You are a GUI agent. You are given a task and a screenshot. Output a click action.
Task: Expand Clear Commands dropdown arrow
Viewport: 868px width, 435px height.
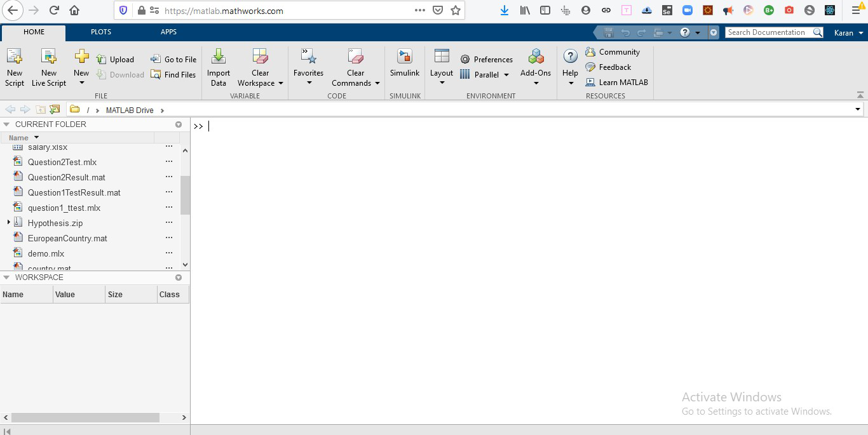point(377,83)
